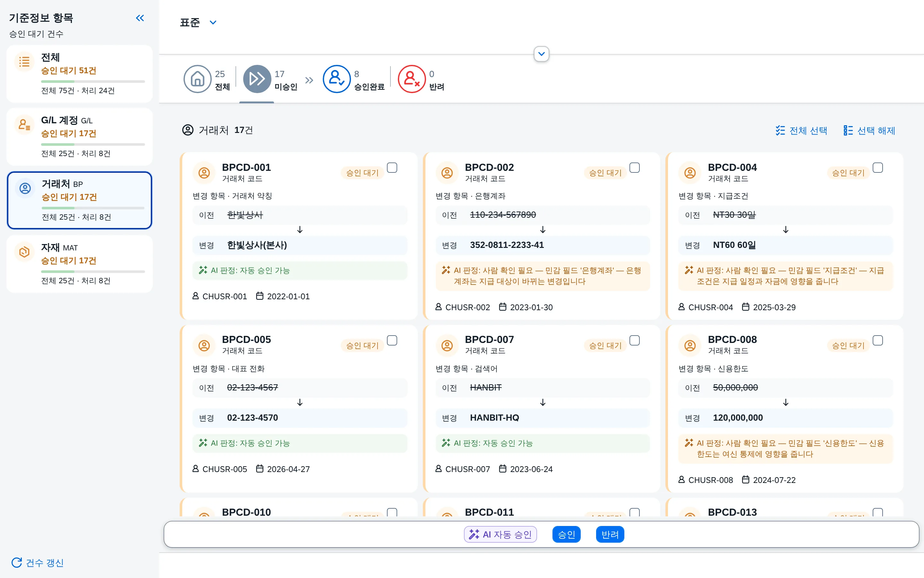Check the BPCD-007 card checkbox
924x578 pixels.
pos(635,340)
